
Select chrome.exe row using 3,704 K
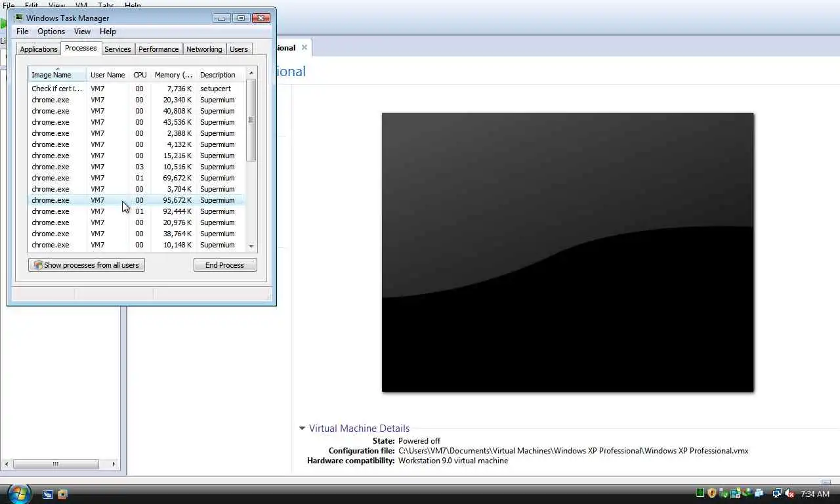[x=136, y=189]
